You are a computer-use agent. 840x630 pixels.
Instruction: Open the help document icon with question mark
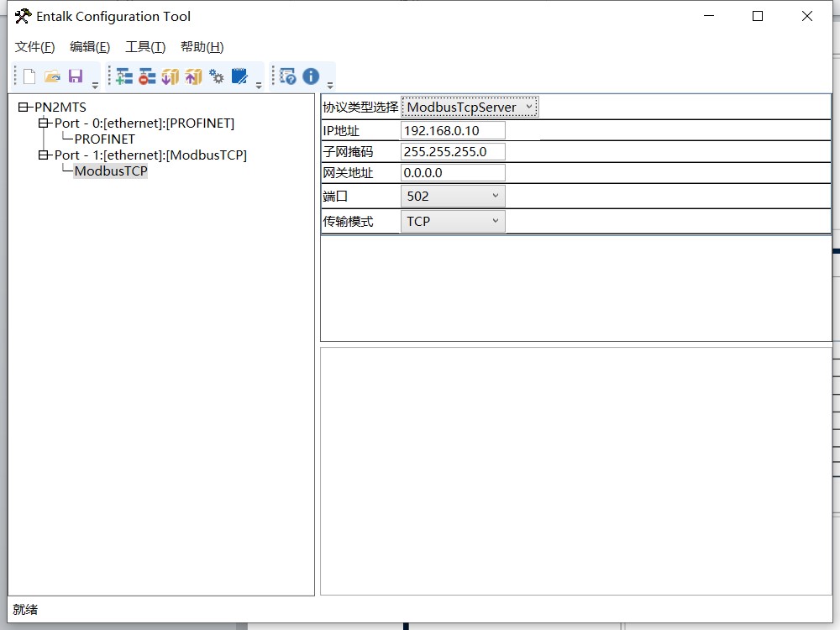coord(287,76)
